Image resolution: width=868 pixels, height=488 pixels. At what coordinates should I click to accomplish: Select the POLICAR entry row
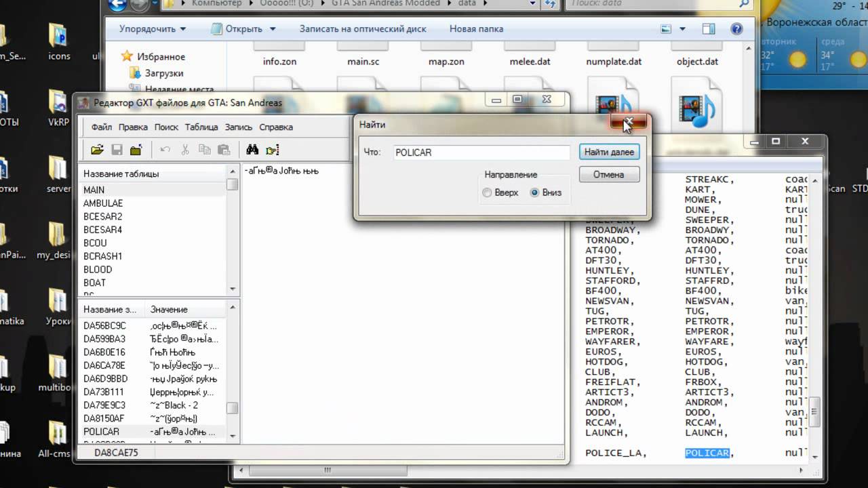(153, 431)
